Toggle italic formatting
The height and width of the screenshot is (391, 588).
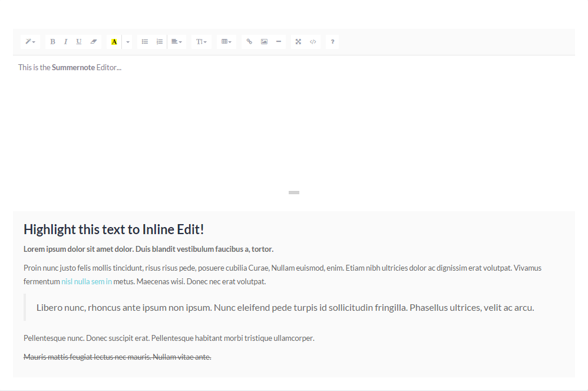point(65,42)
